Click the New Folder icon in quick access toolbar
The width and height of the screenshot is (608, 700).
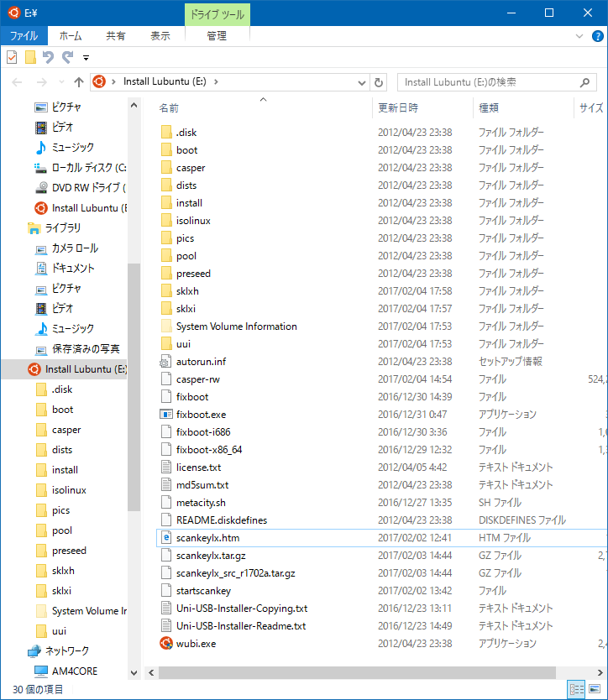click(x=30, y=57)
